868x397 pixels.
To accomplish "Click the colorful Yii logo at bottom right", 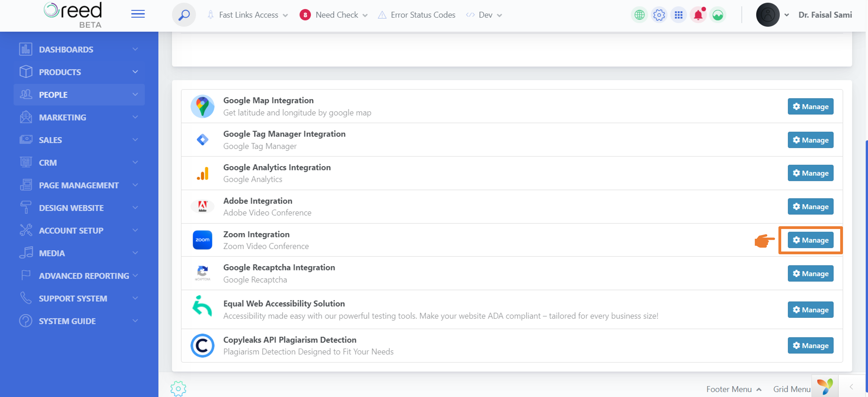I will pyautogui.click(x=825, y=386).
